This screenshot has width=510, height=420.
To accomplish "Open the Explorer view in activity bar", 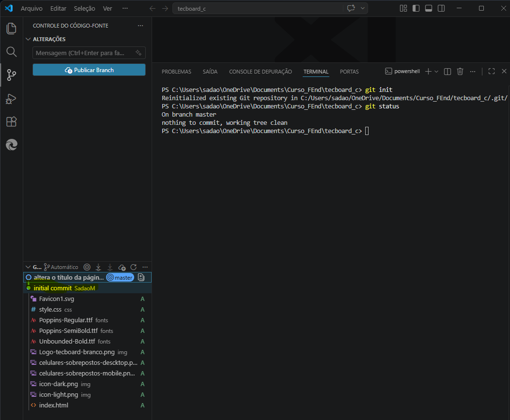I will point(11,29).
